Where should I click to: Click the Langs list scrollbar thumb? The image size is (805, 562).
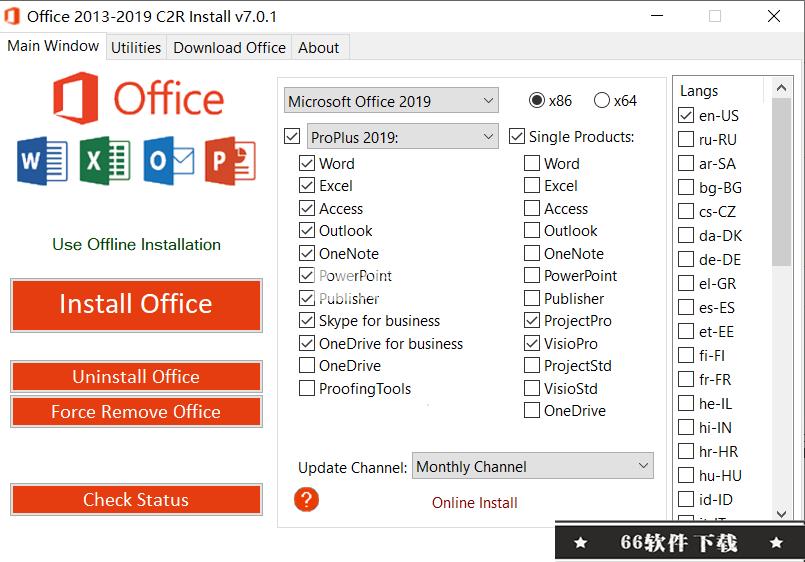(781, 182)
